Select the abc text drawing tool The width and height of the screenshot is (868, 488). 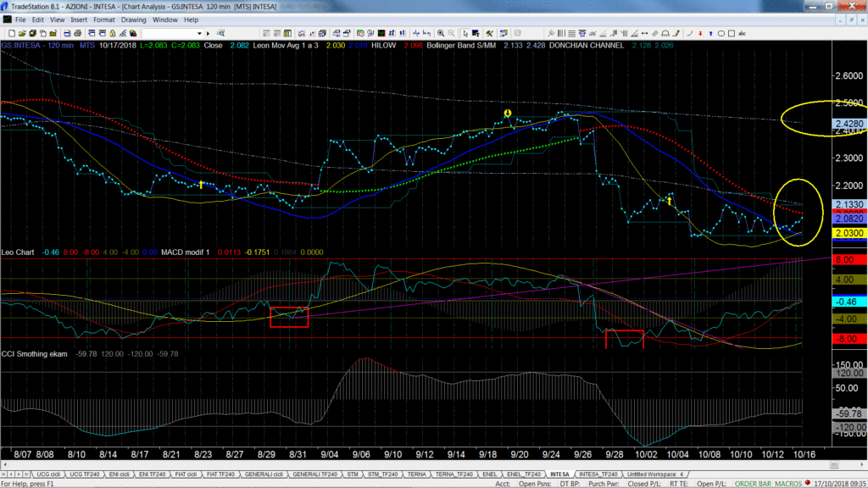[742, 33]
